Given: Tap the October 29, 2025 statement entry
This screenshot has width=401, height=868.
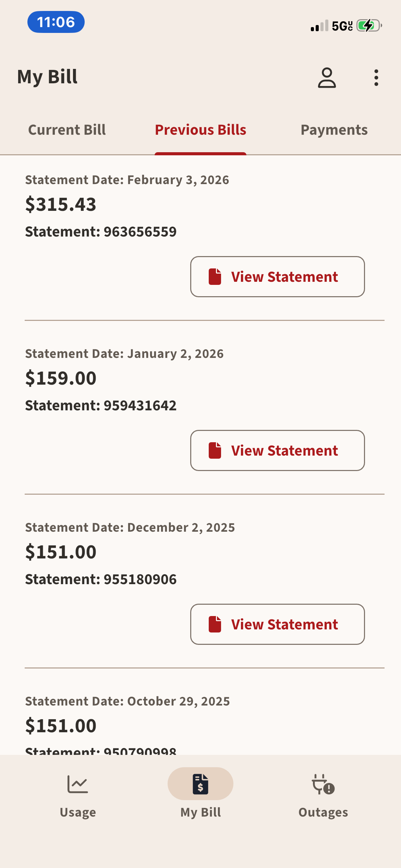Looking at the screenshot, I should click(127, 701).
